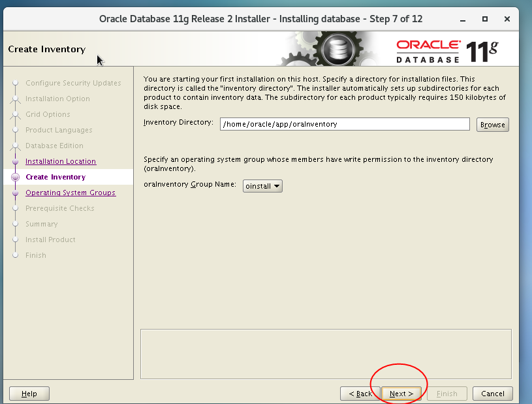This screenshot has height=404, width=532.
Task: Click the Next button to proceed
Action: click(400, 394)
